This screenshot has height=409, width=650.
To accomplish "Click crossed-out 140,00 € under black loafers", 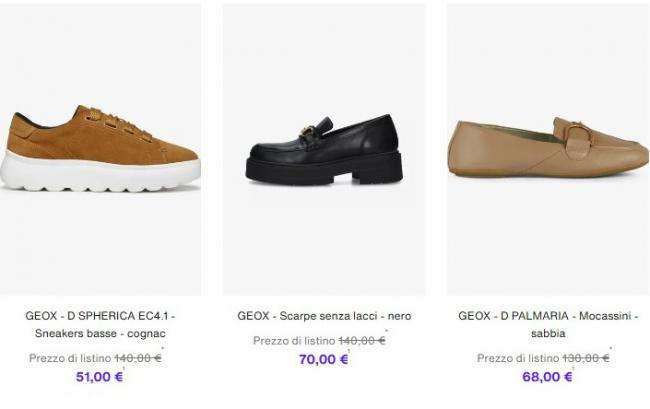I will 362,341.
